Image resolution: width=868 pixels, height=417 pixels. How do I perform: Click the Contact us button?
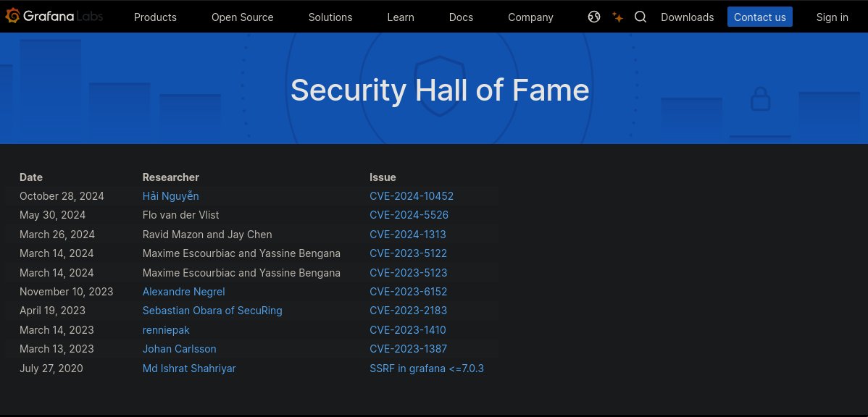(759, 17)
